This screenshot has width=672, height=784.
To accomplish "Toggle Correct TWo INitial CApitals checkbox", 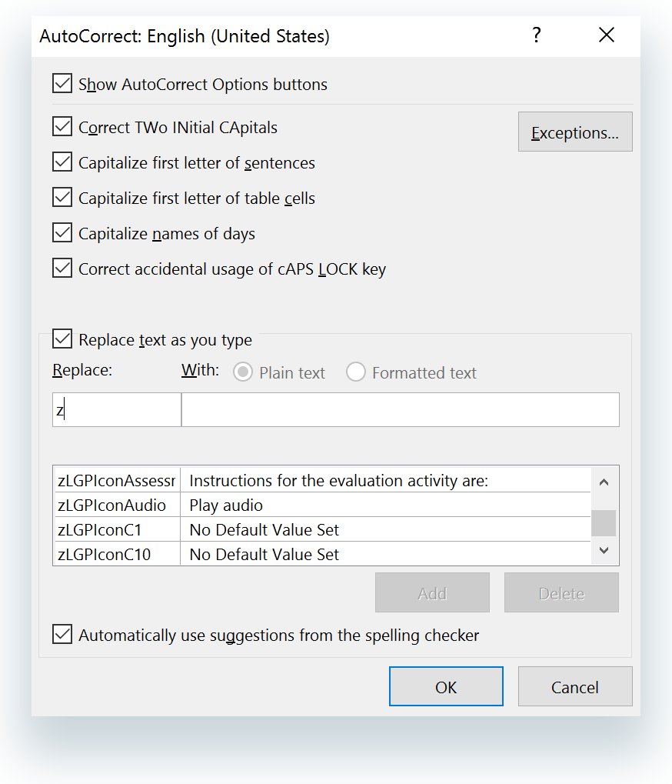I will coord(62,127).
